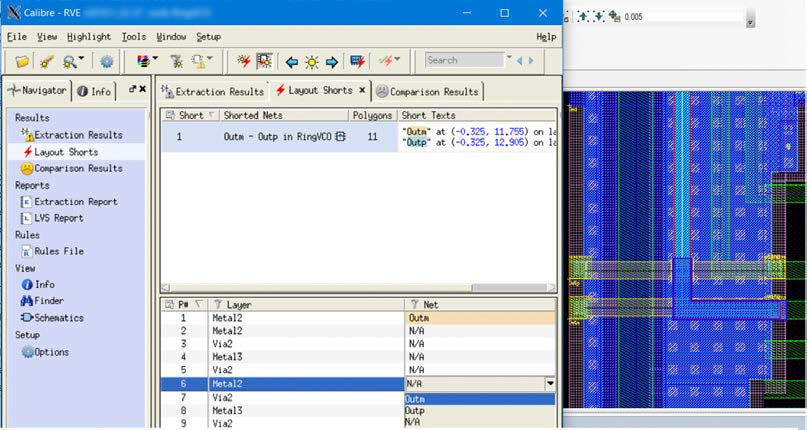Screen dimensions: 807x430
Task: Click the colored layers highlight icon
Action: [143, 62]
